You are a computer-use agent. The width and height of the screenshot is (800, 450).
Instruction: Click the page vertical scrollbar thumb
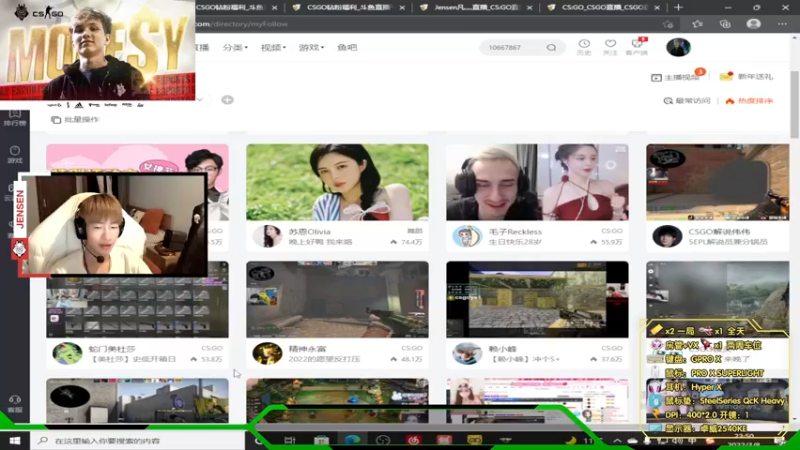(x=794, y=105)
